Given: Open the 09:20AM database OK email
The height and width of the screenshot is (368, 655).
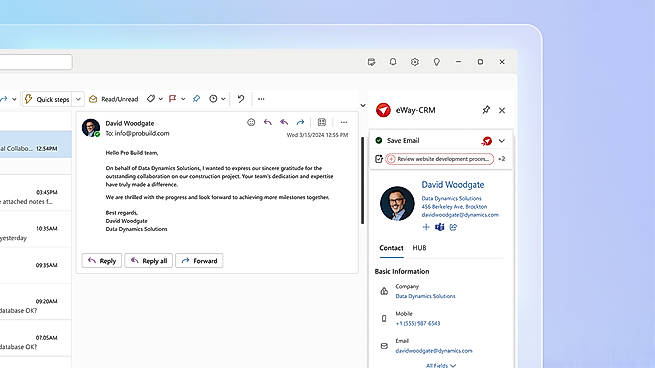Looking at the screenshot, I should 36,302.
